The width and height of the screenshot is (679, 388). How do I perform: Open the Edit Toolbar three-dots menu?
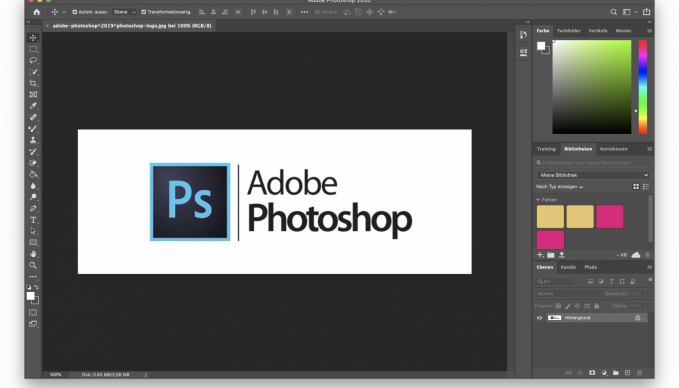[33, 277]
